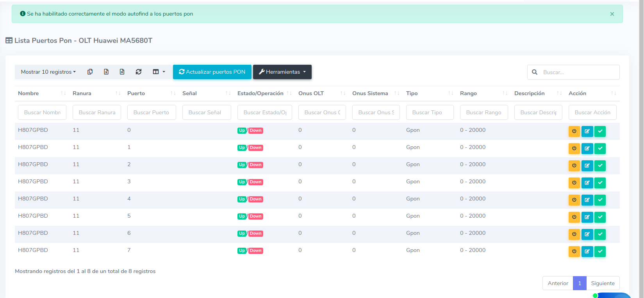
Task: Click the yellow power button for port 0
Action: click(x=574, y=131)
